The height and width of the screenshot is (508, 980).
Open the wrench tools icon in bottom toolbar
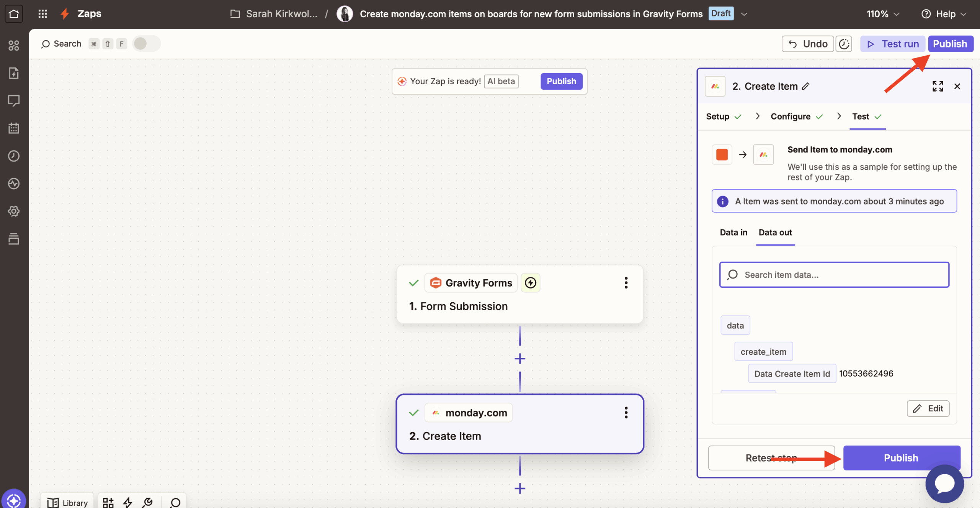[147, 502]
